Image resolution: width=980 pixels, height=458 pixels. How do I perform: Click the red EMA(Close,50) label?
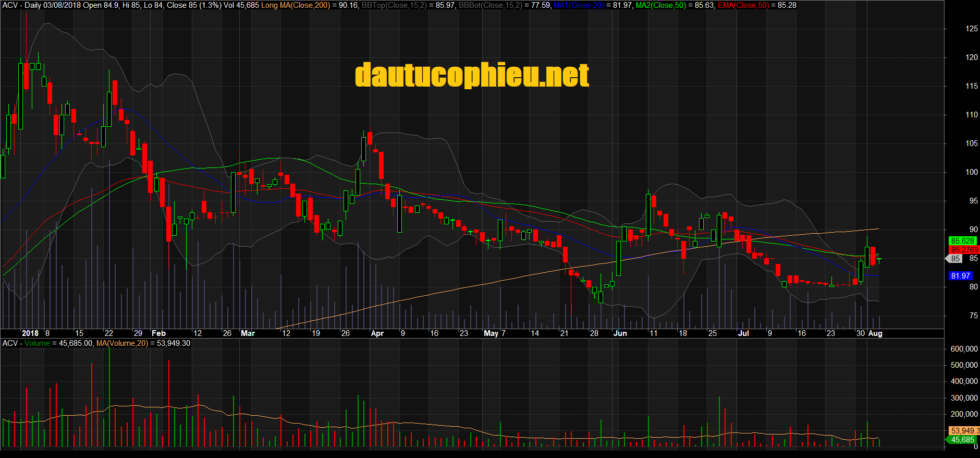743,5
